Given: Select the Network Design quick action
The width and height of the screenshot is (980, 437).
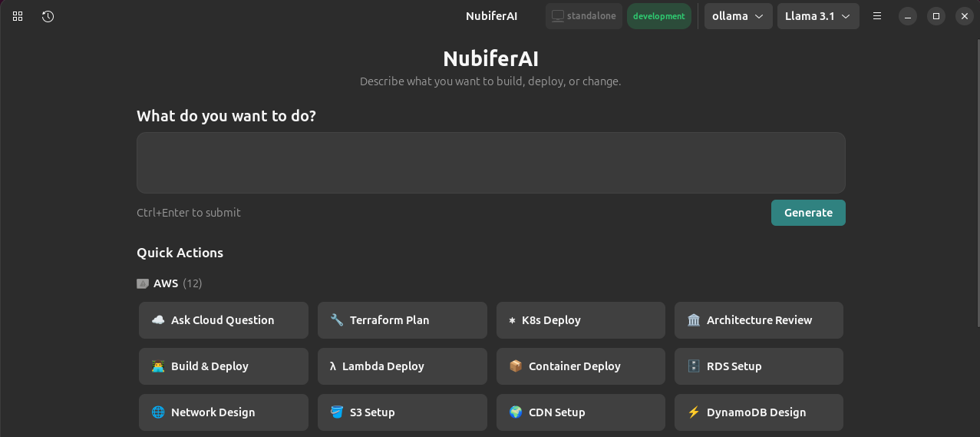Looking at the screenshot, I should tap(223, 412).
